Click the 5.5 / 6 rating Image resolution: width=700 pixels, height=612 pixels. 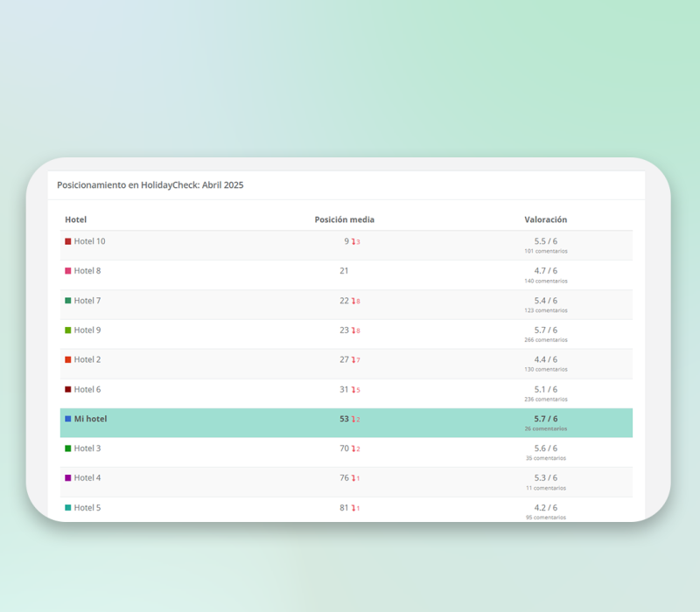pos(545,241)
